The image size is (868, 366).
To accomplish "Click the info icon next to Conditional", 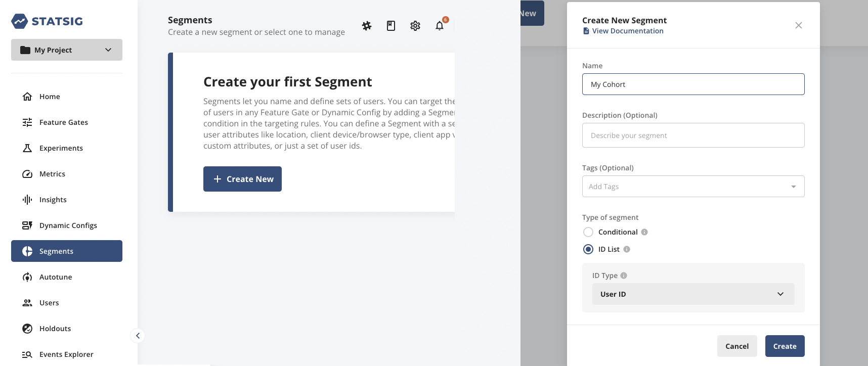I will point(644,232).
